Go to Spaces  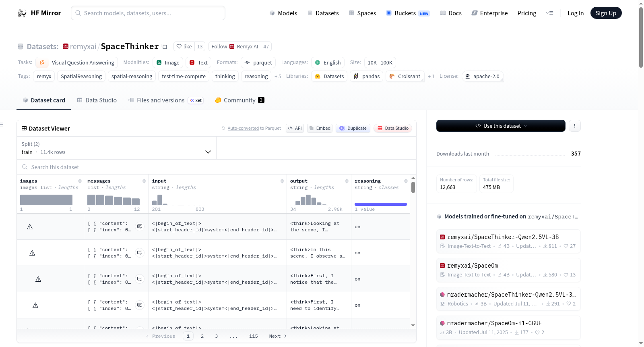click(x=363, y=13)
